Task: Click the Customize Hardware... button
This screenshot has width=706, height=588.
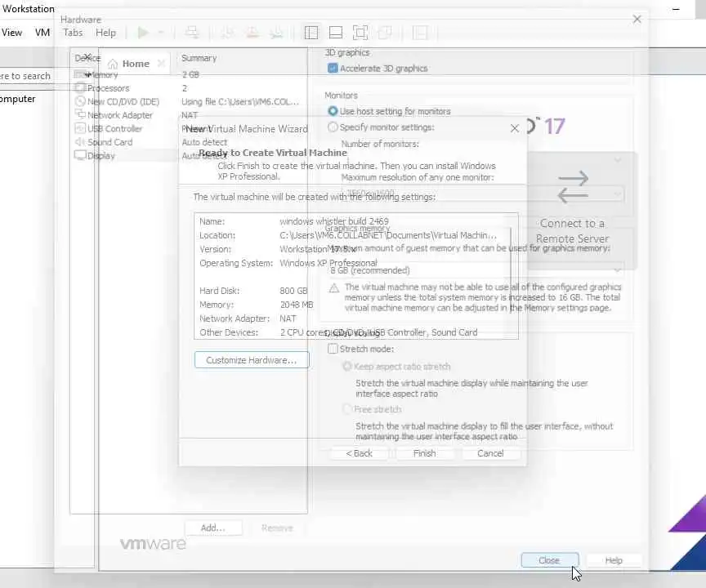Action: [x=252, y=360]
